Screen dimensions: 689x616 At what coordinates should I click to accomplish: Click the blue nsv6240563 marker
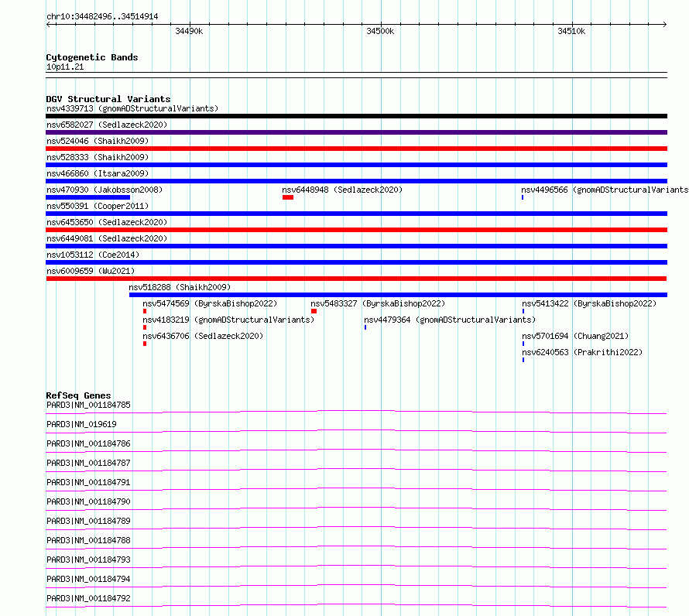pos(523,361)
